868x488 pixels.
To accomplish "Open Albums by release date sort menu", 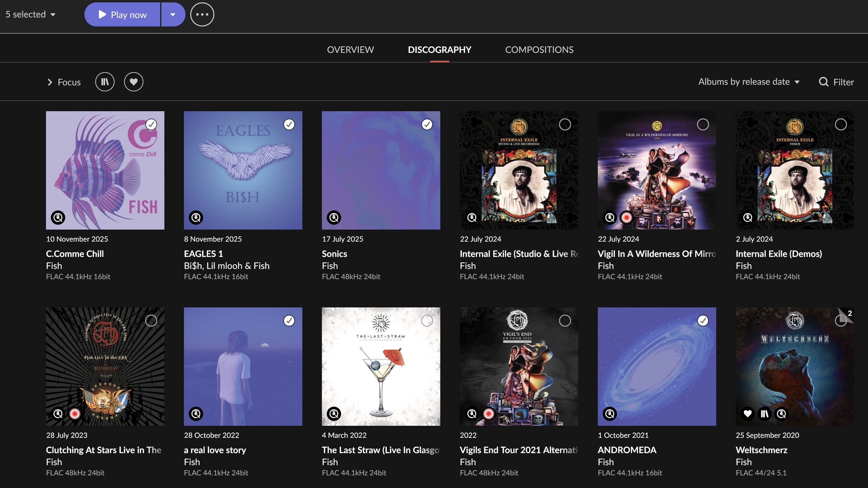I will [x=749, y=82].
